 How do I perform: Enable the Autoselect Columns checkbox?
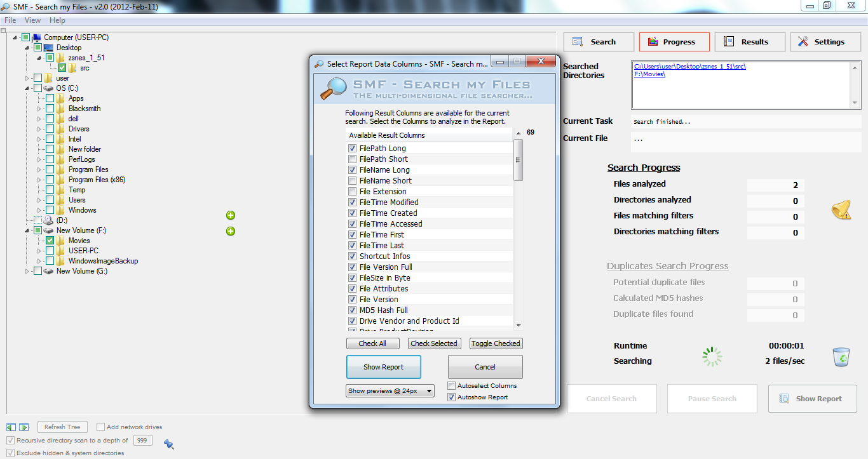(x=452, y=386)
